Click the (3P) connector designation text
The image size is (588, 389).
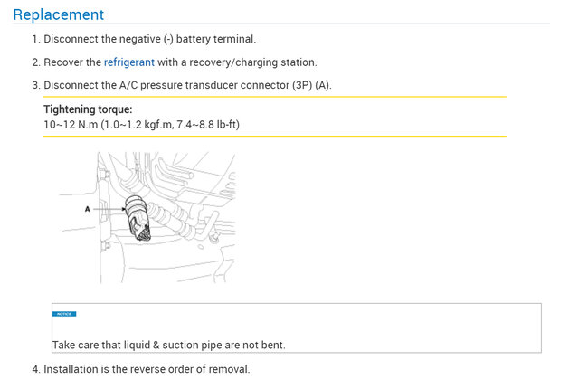tap(295, 86)
